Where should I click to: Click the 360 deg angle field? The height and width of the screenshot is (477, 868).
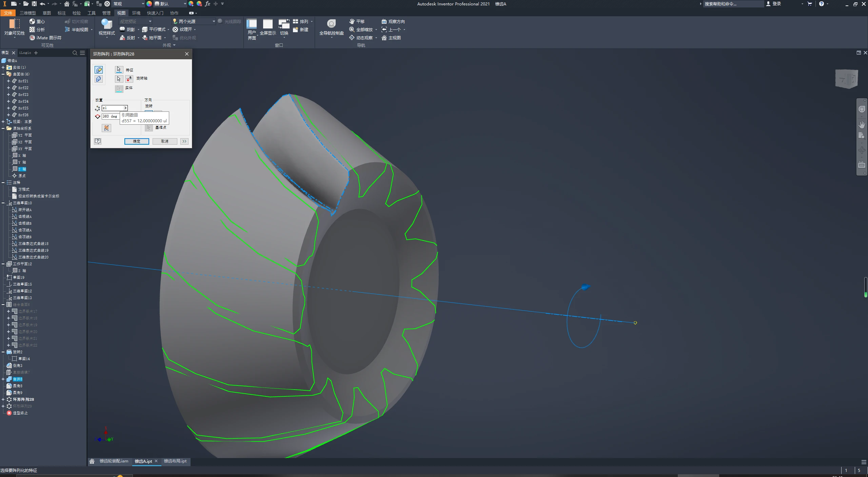click(x=110, y=116)
